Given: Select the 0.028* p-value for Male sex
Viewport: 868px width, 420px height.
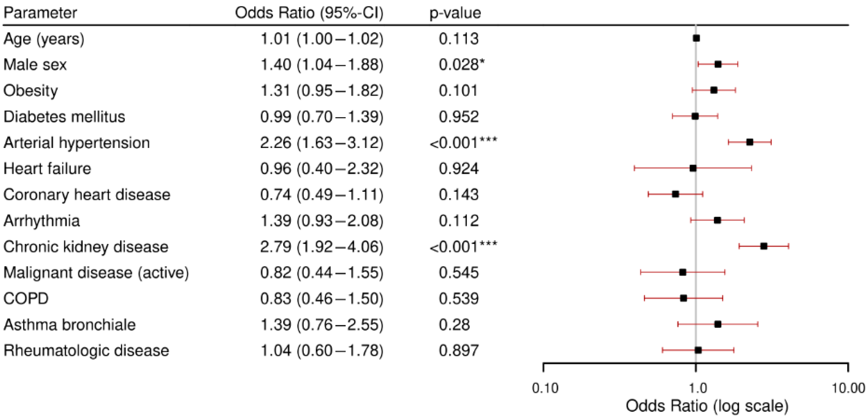Looking at the screenshot, I should [462, 64].
